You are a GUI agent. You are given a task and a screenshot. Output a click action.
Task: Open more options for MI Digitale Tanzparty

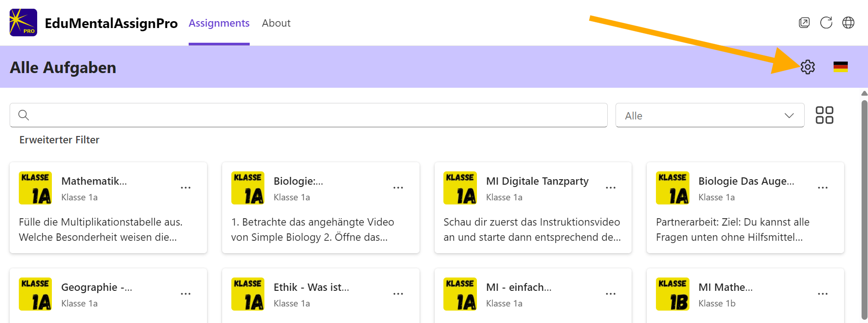(x=610, y=188)
